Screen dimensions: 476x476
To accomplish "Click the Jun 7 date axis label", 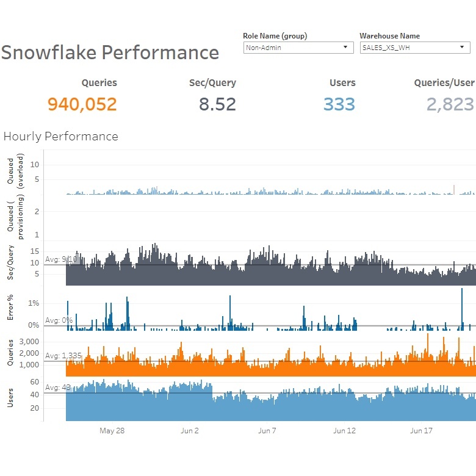I will 267,431.
